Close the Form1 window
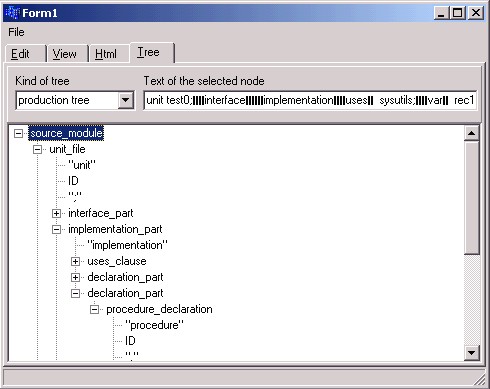Image resolution: width=490 pixels, height=389 pixels. (476, 13)
